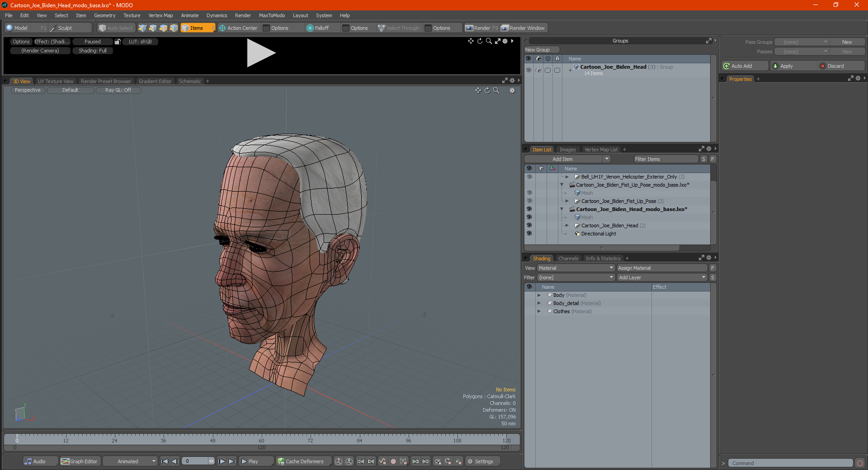Toggle visibility of Directional Light
This screenshot has height=470, width=868.
tap(529, 234)
